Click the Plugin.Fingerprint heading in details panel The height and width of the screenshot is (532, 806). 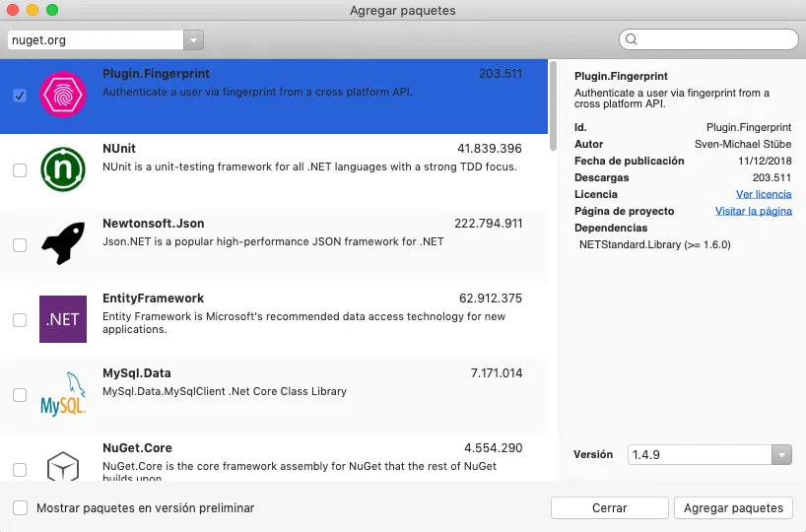[621, 76]
